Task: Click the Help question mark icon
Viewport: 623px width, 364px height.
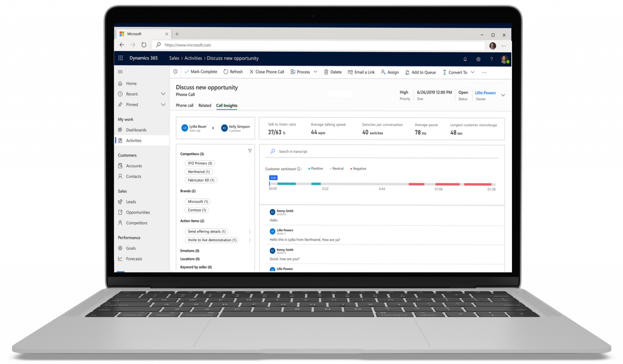Action: (491, 59)
